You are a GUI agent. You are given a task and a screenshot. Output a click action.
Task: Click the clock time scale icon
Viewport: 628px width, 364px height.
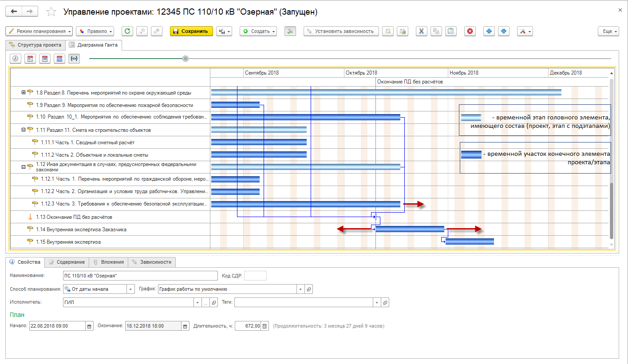point(16,59)
